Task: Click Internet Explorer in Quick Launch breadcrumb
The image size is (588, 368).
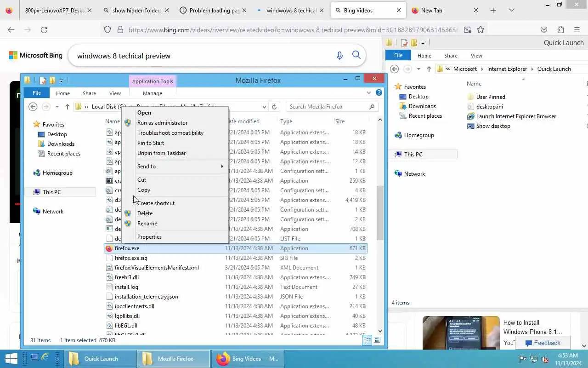Action: click(507, 69)
